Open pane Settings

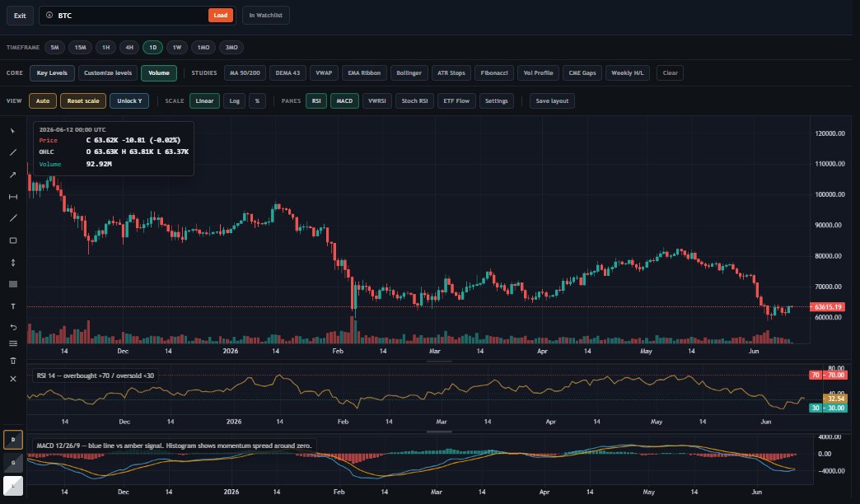click(497, 101)
